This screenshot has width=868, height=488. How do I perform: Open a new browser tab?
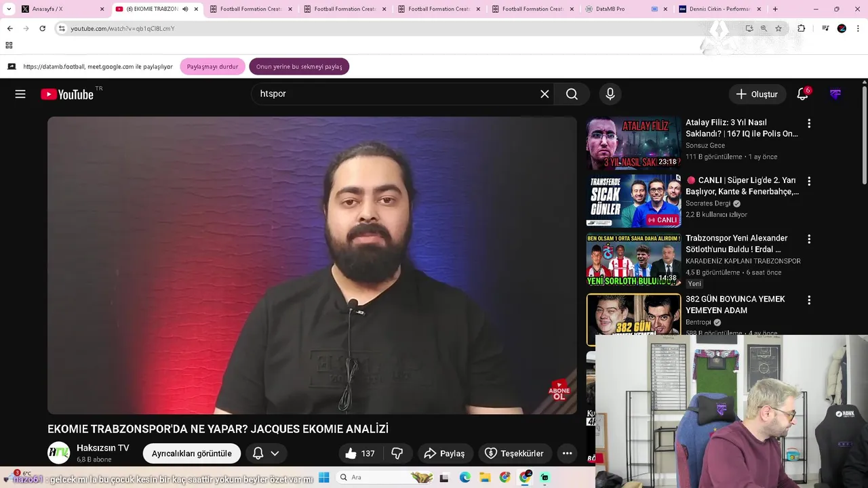[775, 9]
